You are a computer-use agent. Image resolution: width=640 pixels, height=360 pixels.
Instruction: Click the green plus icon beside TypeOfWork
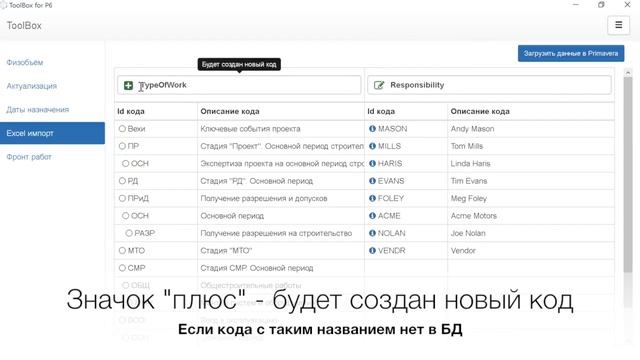coord(129,85)
